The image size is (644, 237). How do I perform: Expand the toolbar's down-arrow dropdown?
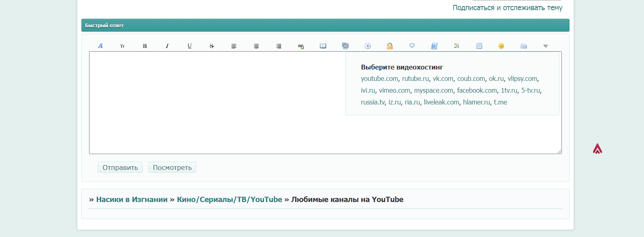[x=546, y=46]
